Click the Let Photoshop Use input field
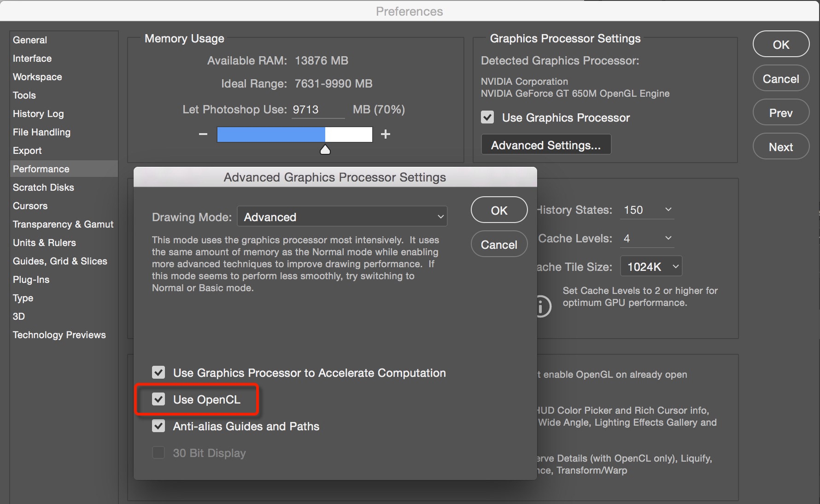The height and width of the screenshot is (504, 820). tap(317, 109)
